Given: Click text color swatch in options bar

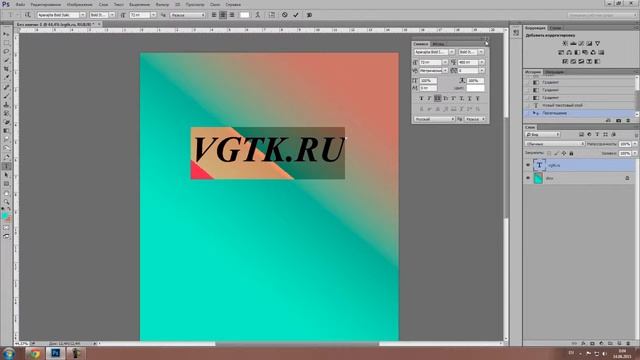Looking at the screenshot, I should coord(244,15).
